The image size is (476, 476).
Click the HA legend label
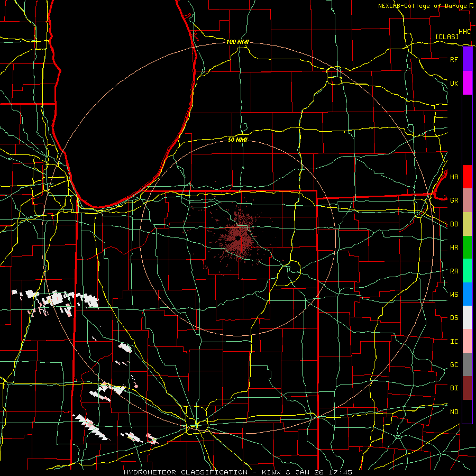454,177
